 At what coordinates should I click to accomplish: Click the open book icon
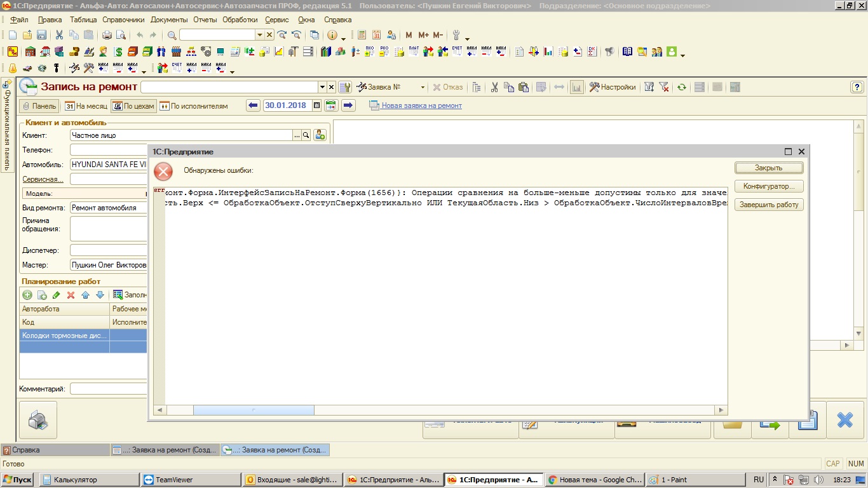pyautogui.click(x=627, y=51)
